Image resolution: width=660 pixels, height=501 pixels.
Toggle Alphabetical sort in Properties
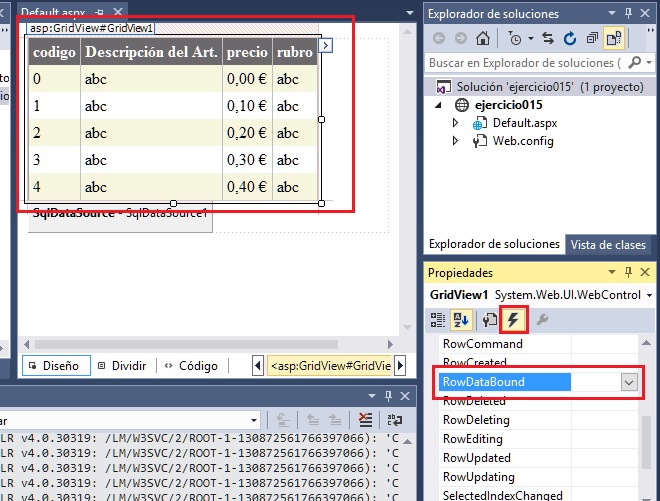click(x=461, y=320)
